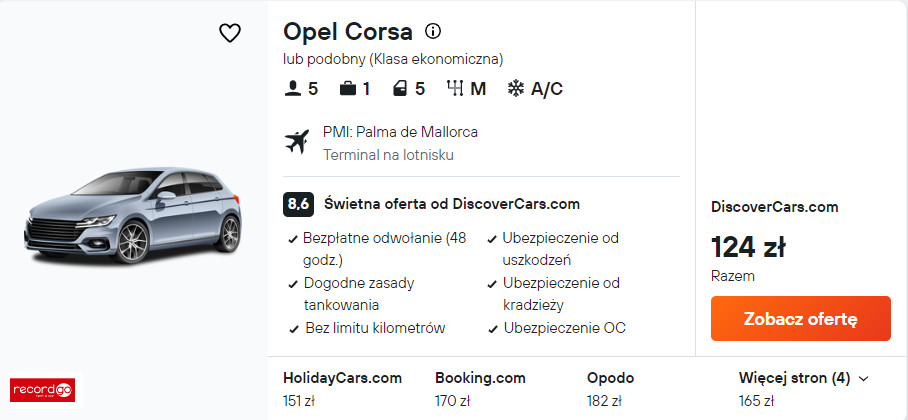Viewport: 908px width, 420px height.
Task: Click the chevron beside Więcej stron
Action: 863,379
